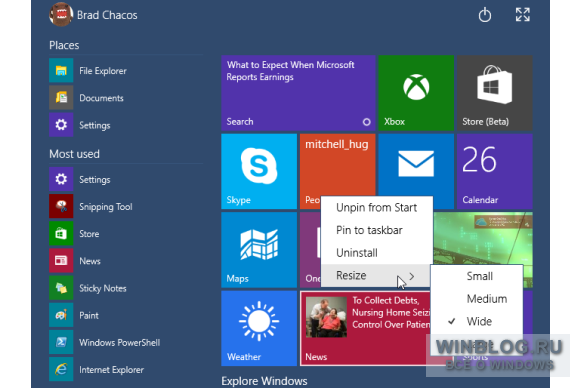
Task: Open the Xbox tile
Action: coord(416,93)
